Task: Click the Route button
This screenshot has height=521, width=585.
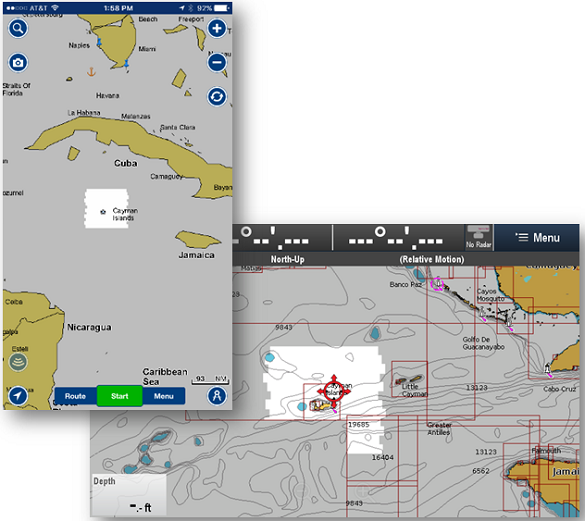Action: click(x=75, y=396)
